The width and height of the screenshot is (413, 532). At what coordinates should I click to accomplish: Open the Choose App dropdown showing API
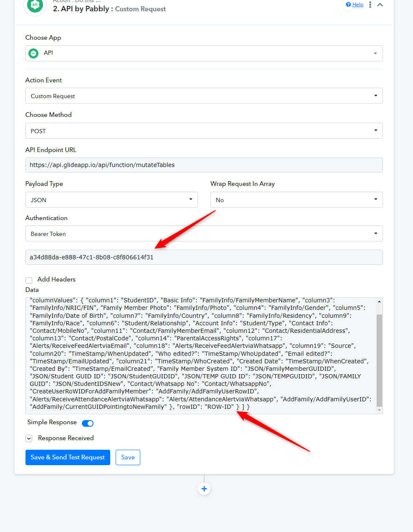pyautogui.click(x=204, y=53)
